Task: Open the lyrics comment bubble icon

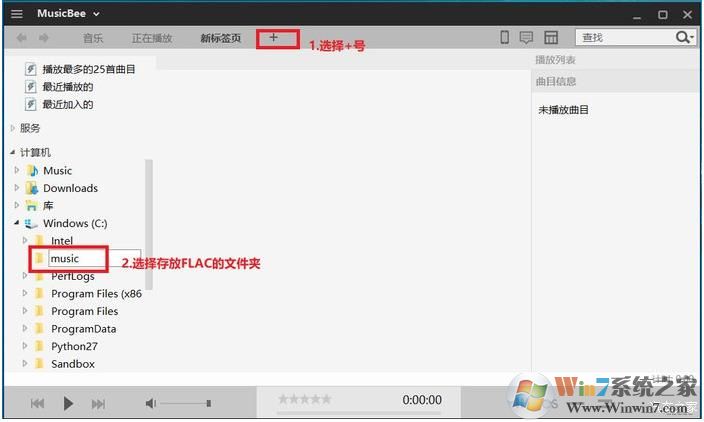Action: pyautogui.click(x=527, y=38)
